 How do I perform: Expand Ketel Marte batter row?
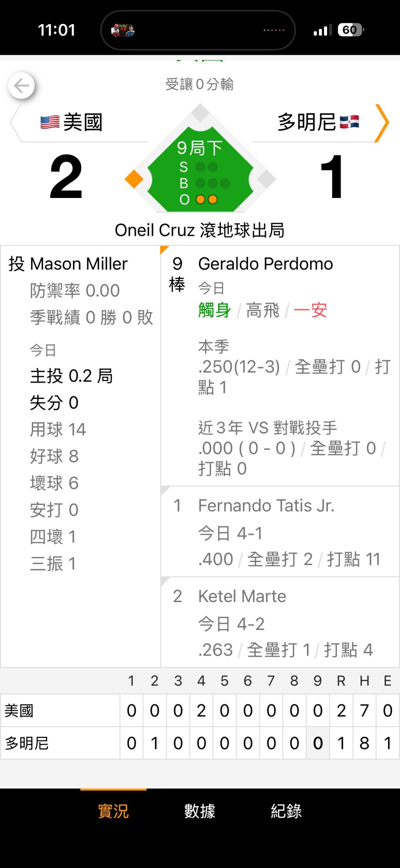tap(280, 622)
